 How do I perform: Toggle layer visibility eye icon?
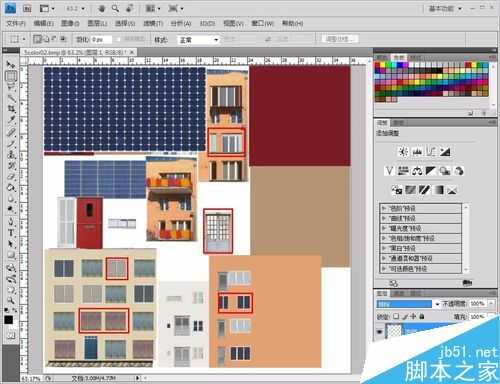(379, 332)
